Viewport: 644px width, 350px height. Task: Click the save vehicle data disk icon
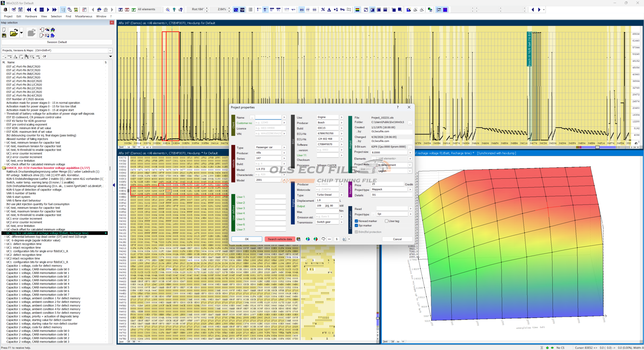click(298, 239)
